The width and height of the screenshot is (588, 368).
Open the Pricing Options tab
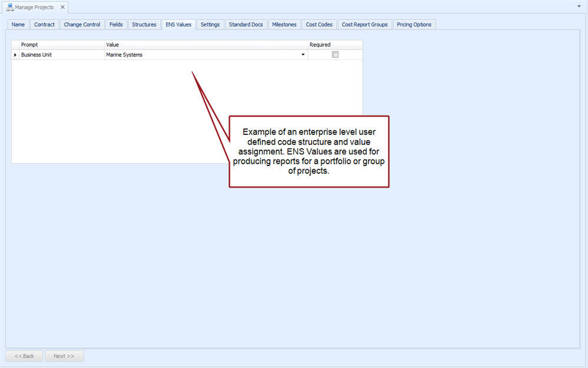pyautogui.click(x=414, y=25)
